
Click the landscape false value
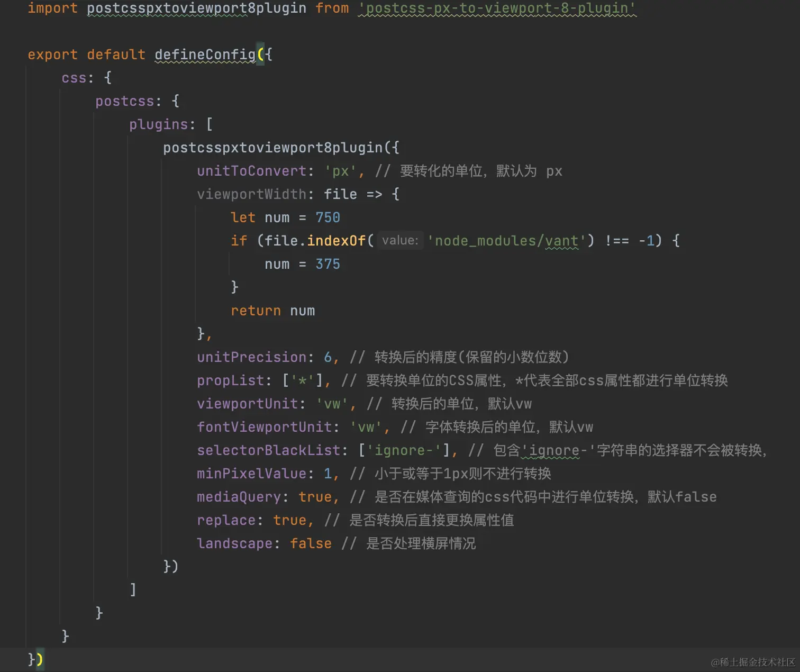coord(310,543)
